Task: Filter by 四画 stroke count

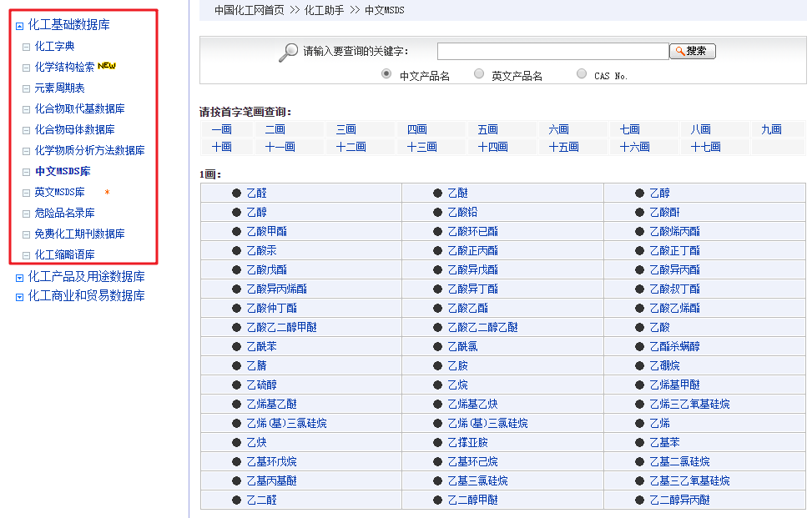Action: click(x=417, y=129)
